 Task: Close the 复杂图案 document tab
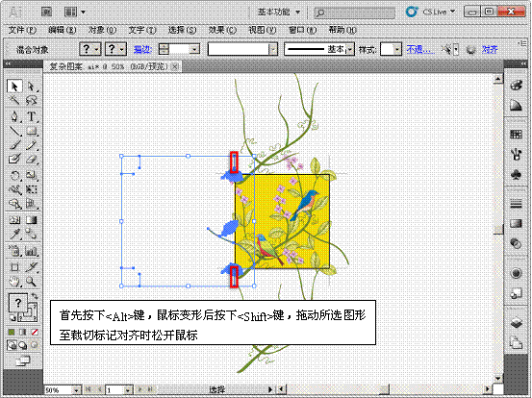coord(175,66)
